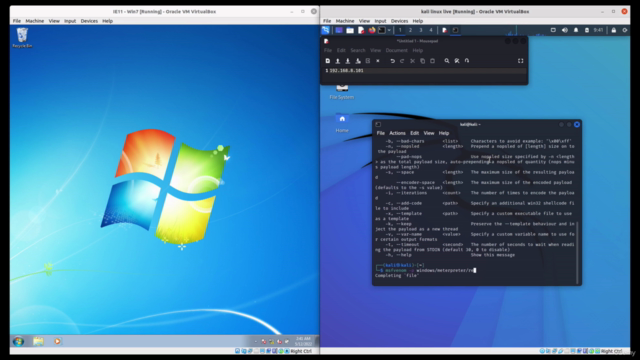Open Windows Media Player from Win7 taskbar
The image size is (640, 360).
coord(57,341)
